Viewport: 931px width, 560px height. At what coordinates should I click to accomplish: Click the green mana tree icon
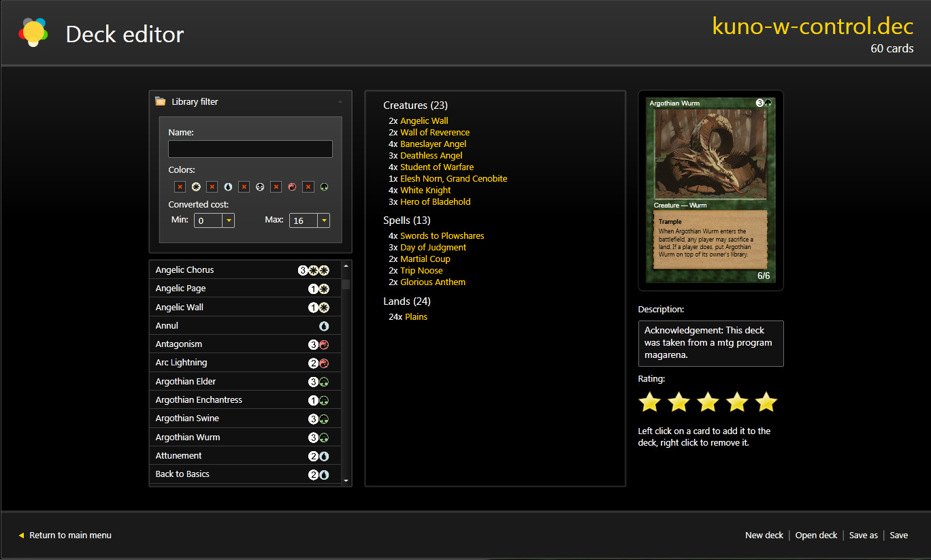[324, 186]
